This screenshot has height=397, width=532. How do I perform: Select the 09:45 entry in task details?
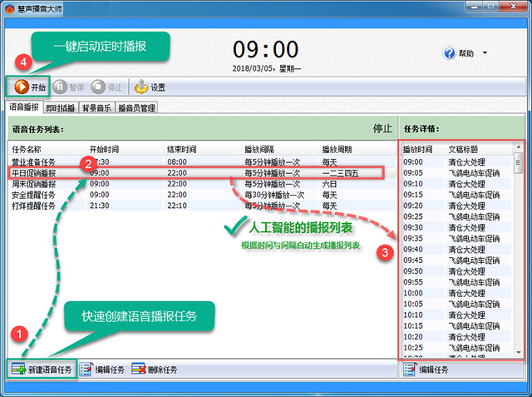point(456,261)
